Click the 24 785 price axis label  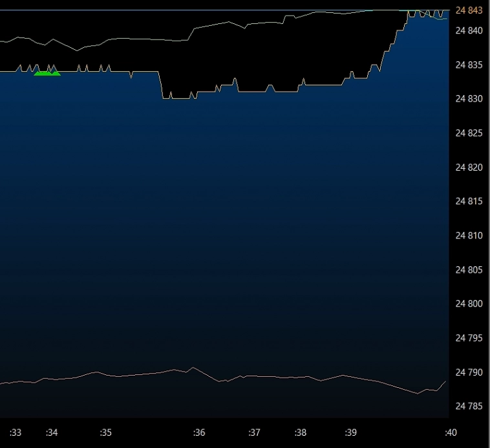[469, 406]
